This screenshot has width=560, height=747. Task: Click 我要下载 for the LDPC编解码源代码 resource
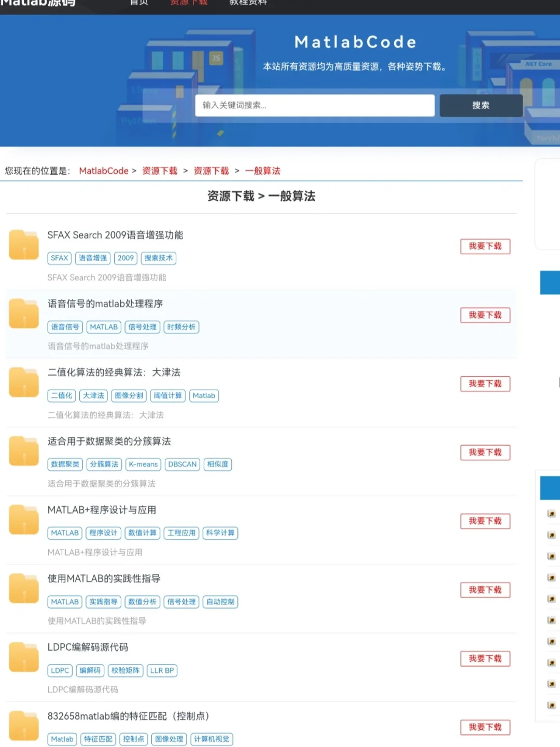click(485, 658)
